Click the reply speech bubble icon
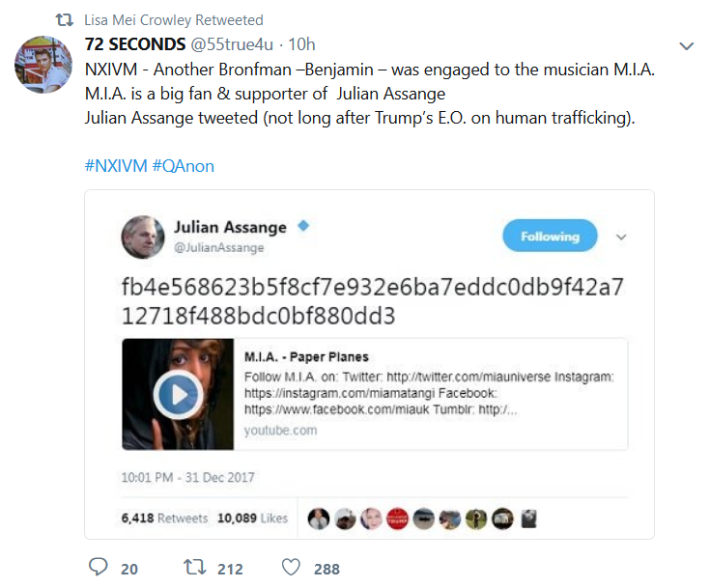The image size is (710, 588). point(98,567)
